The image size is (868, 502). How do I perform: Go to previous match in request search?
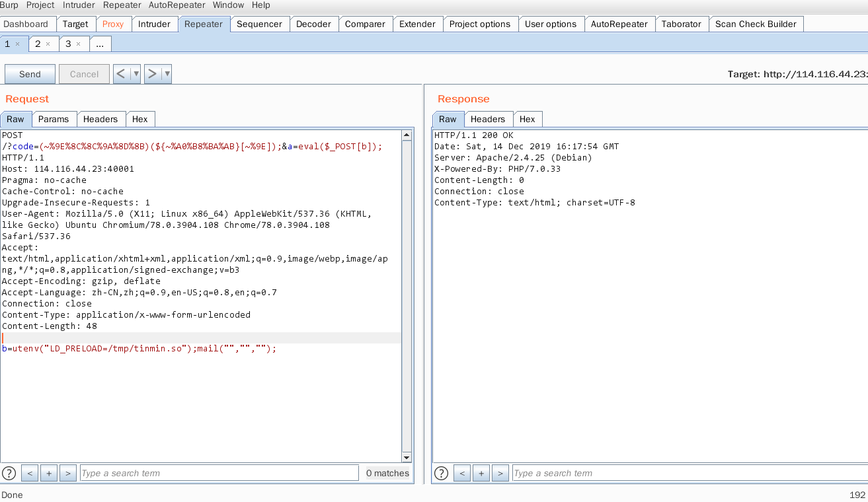29,473
